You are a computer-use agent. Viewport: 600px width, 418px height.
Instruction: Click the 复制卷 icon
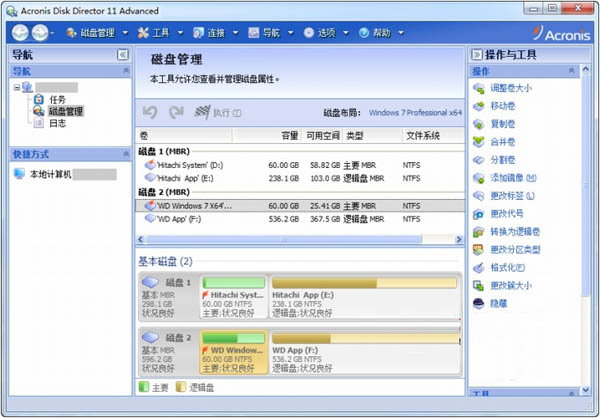pos(479,124)
